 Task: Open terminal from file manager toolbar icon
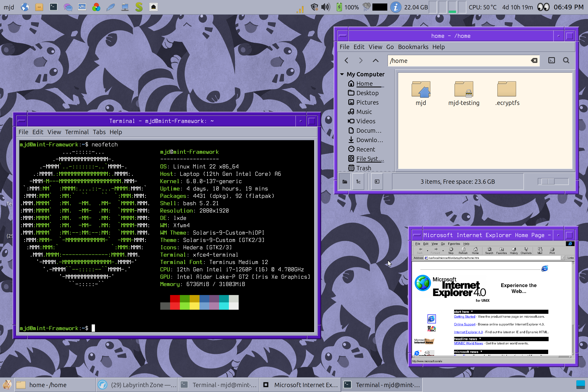(551, 60)
